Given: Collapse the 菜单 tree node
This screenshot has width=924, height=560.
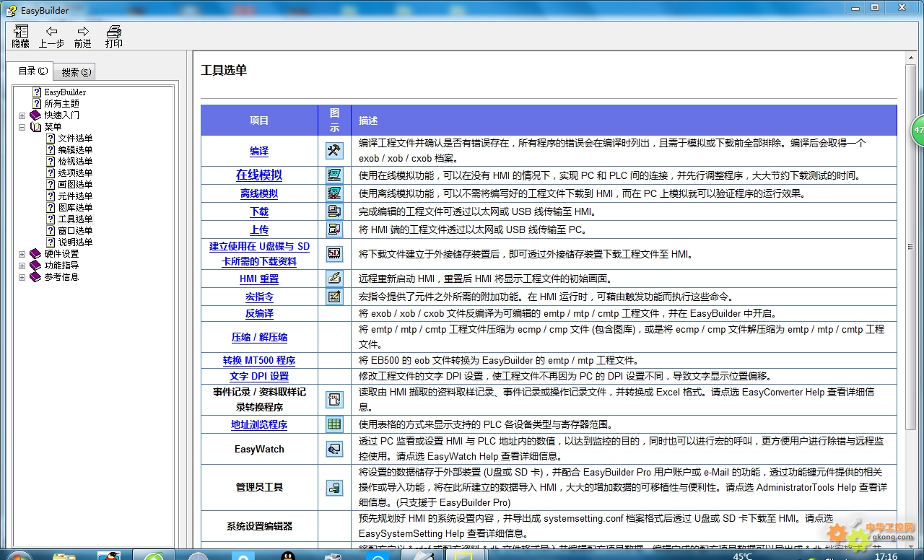Looking at the screenshot, I should [x=22, y=127].
